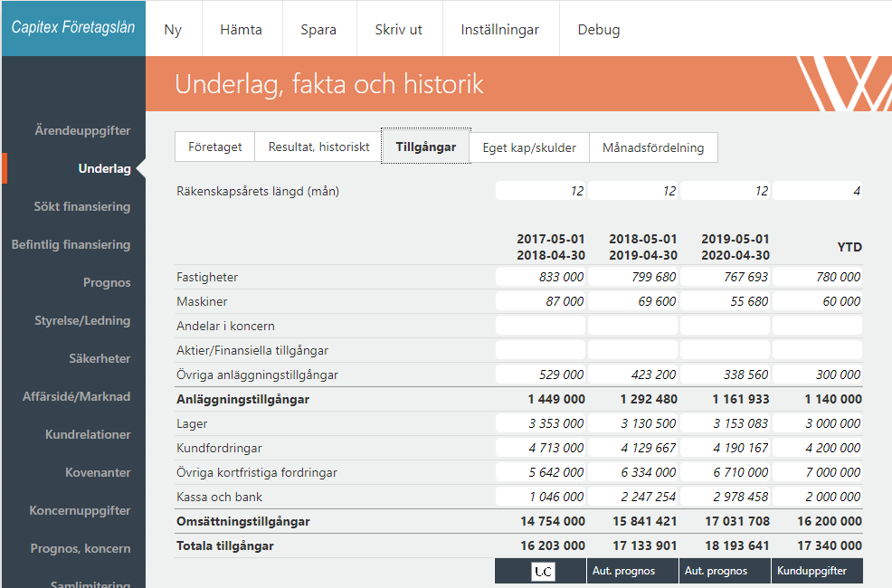Viewport: 892px width, 588px height.
Task: Click Totala tillgångar total 16 203 000
Action: (553, 545)
